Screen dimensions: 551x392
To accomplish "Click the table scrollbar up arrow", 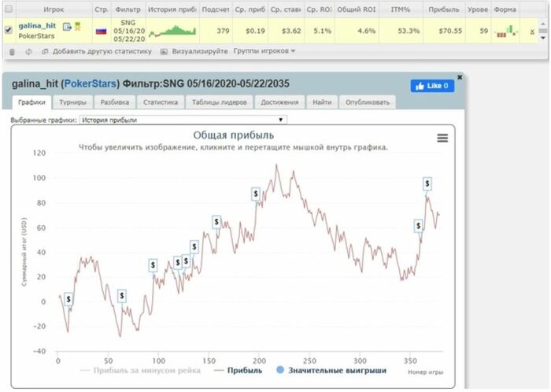I will coord(543,24).
